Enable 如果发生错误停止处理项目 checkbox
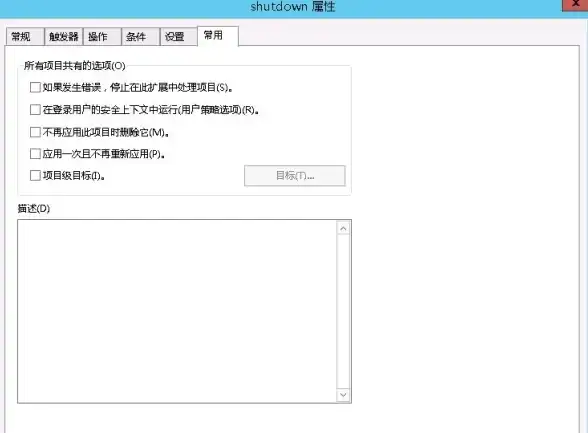588x433 pixels. pyautogui.click(x=35, y=87)
